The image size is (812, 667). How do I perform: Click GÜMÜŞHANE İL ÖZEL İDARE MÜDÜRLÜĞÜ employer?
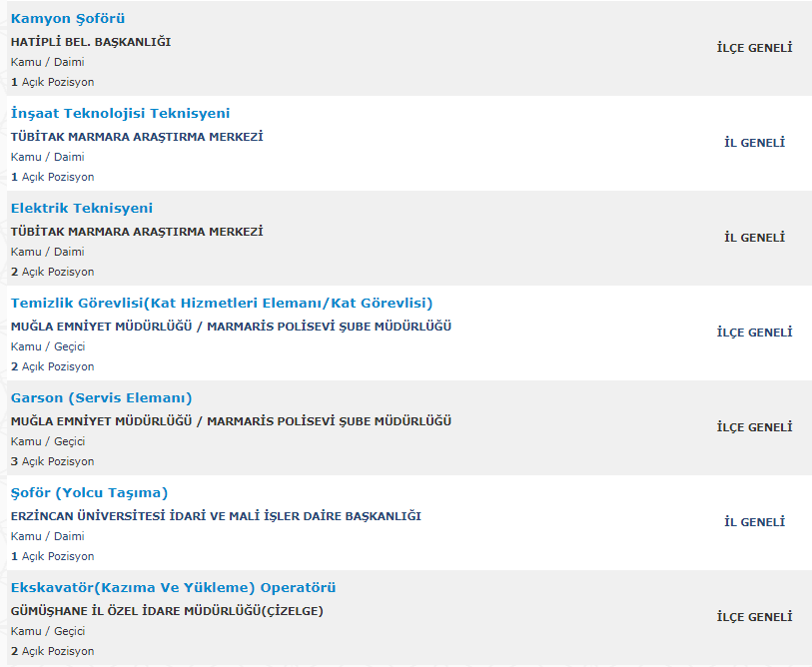(x=167, y=611)
